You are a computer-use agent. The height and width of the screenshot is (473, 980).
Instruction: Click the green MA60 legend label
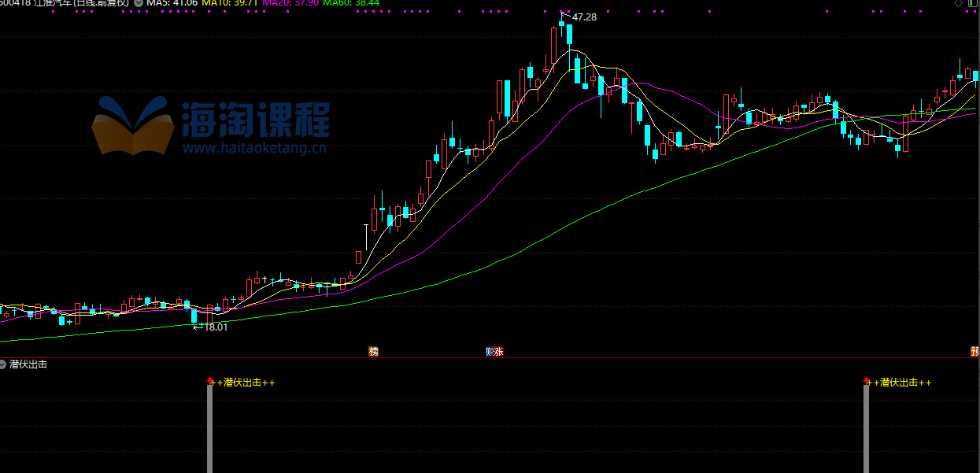pos(350,3)
